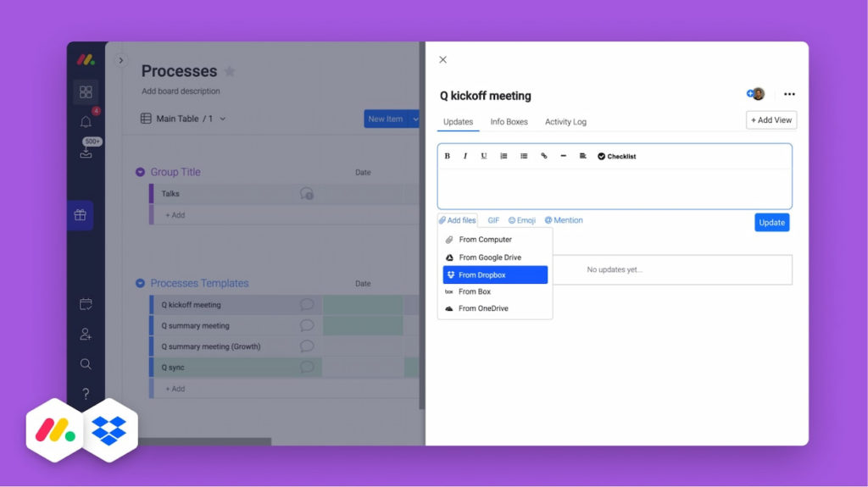
Task: Collapse the Processes Templates group
Action: 140,284
